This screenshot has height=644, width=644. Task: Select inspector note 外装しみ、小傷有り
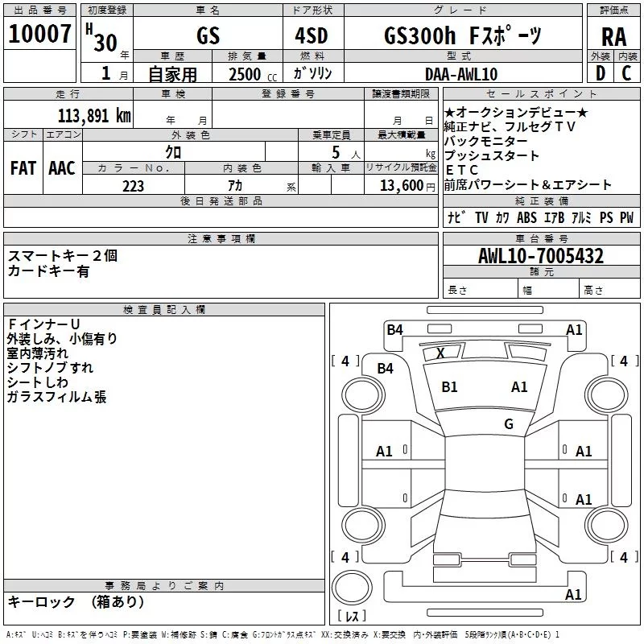[63, 338]
